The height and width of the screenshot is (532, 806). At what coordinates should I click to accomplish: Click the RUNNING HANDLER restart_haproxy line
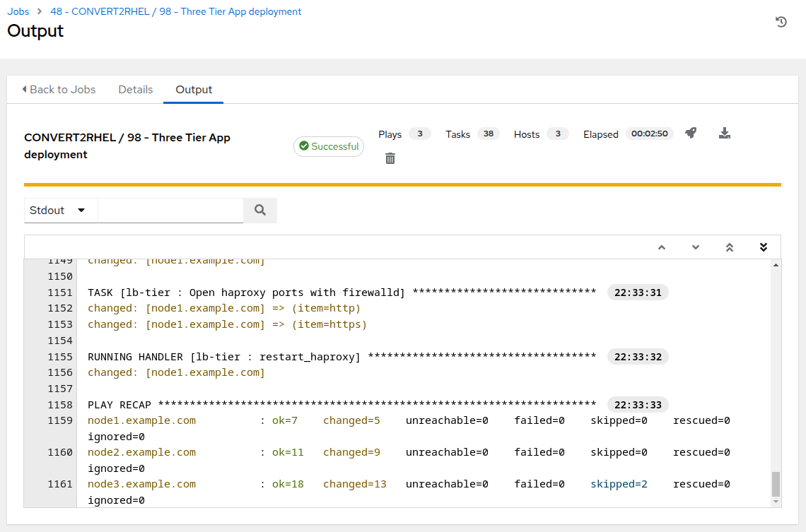pyautogui.click(x=341, y=357)
